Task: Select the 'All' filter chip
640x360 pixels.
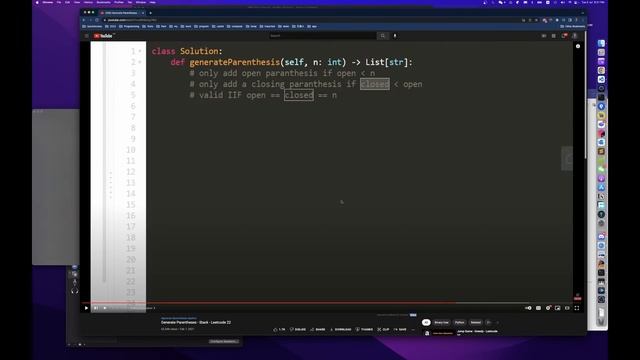Action: coord(426,322)
